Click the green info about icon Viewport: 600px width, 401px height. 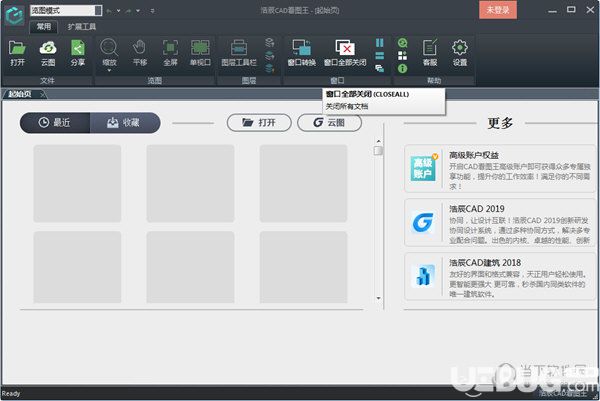point(403,68)
